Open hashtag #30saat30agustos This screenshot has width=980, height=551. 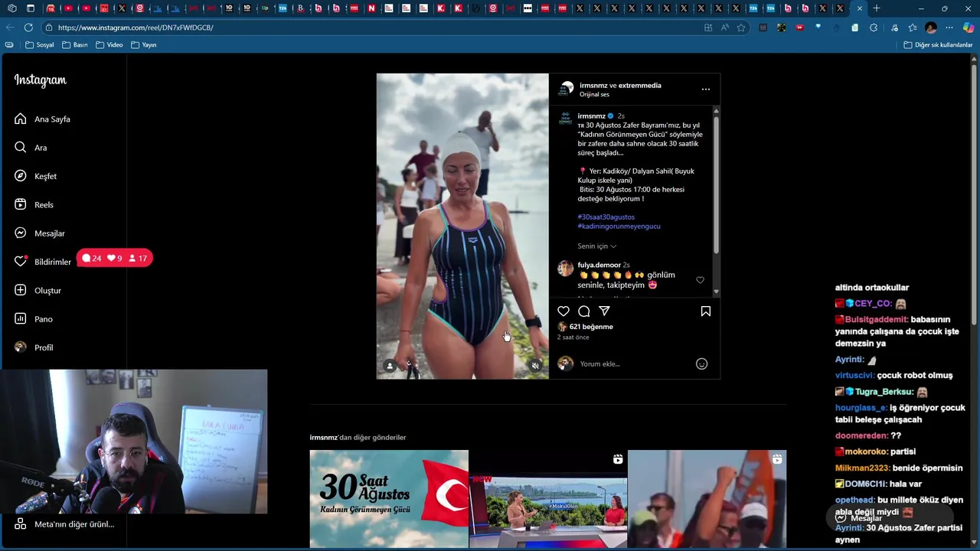[606, 217]
